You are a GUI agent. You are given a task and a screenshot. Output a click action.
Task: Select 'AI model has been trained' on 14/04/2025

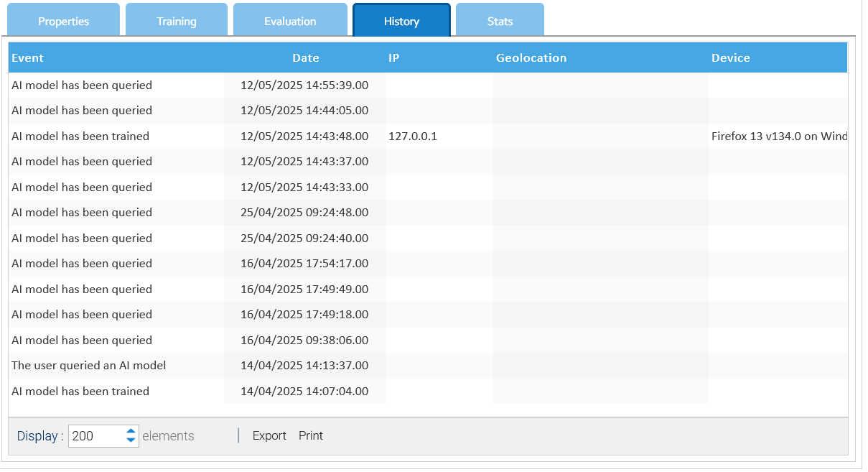click(80, 392)
